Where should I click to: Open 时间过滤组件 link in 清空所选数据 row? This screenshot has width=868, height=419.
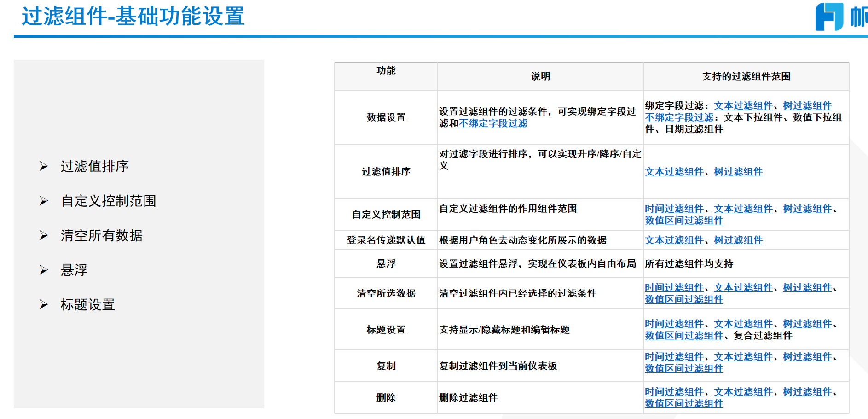[674, 287]
